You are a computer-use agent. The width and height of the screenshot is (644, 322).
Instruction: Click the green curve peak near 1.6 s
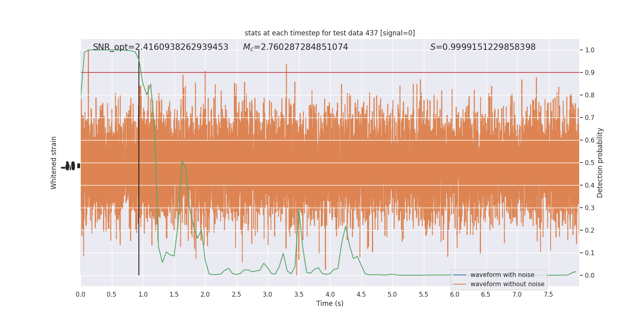click(182, 161)
